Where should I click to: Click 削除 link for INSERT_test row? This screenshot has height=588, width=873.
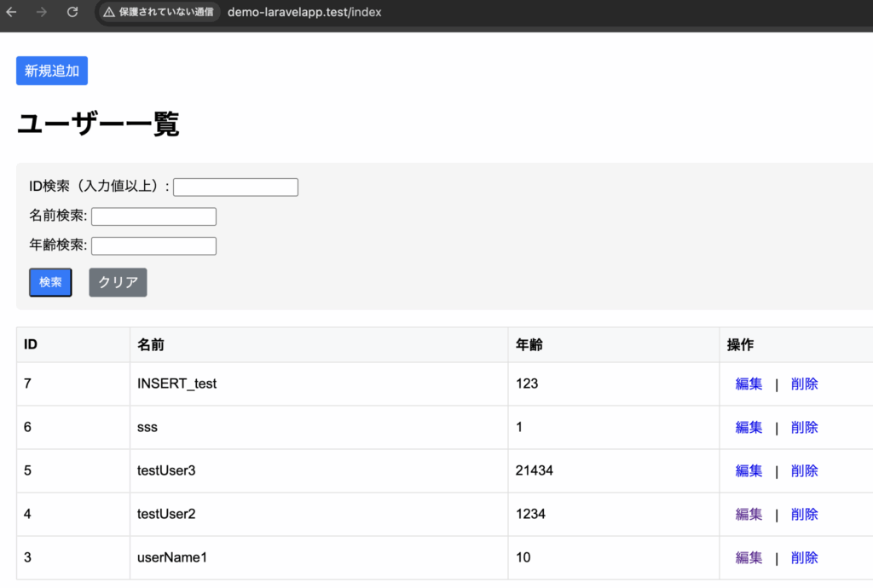click(804, 384)
